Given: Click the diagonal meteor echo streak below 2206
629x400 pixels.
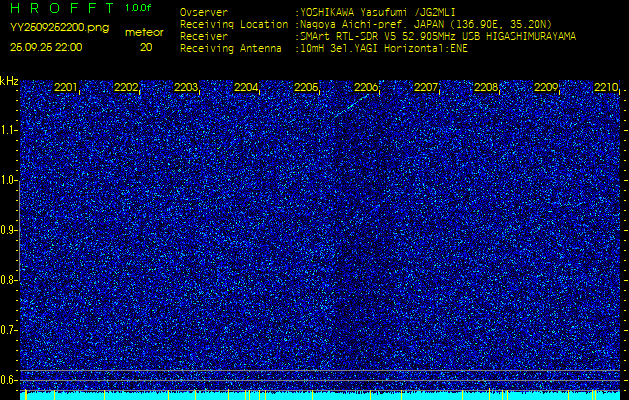Looking at the screenshot, I should (x=350, y=107).
